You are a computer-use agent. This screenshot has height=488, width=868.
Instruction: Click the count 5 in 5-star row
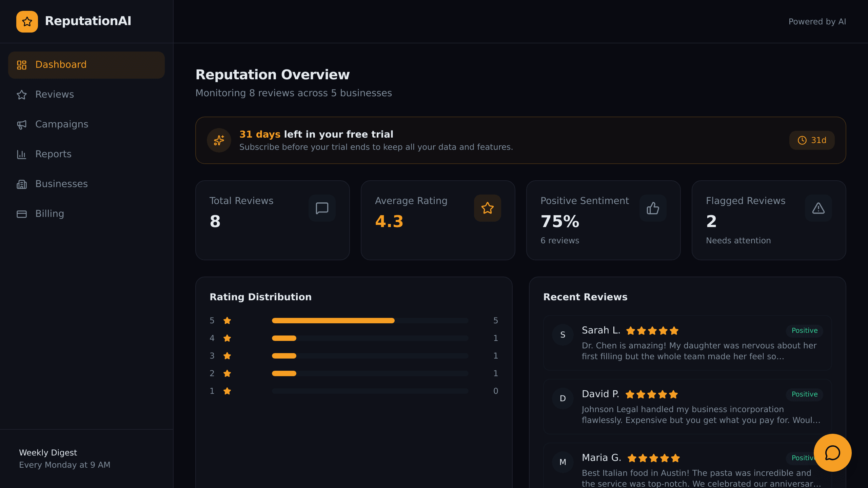495,321
